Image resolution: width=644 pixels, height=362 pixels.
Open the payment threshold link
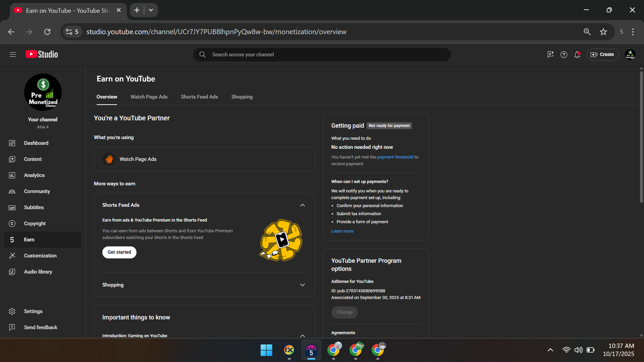(x=395, y=157)
